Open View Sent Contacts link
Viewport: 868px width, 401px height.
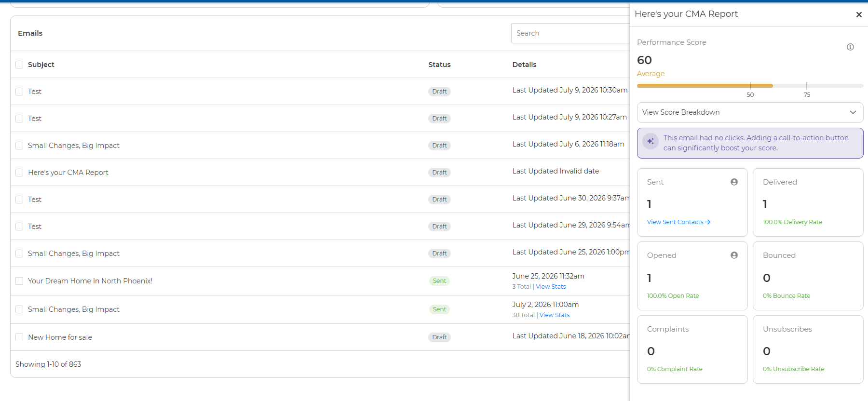pos(678,222)
